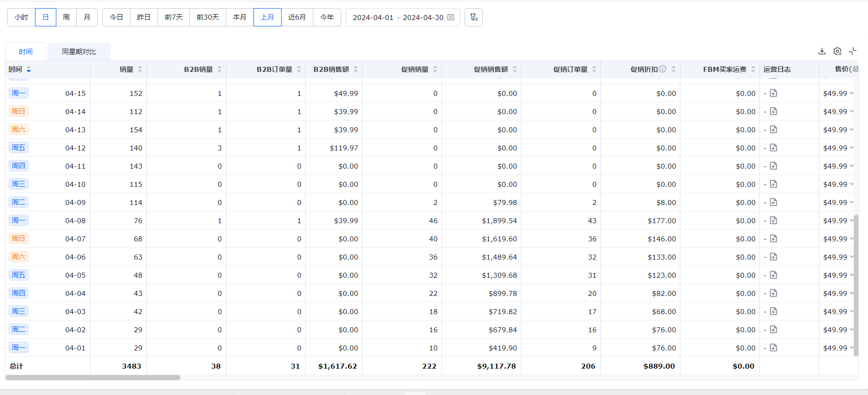Click the download/export table icon

822,51
